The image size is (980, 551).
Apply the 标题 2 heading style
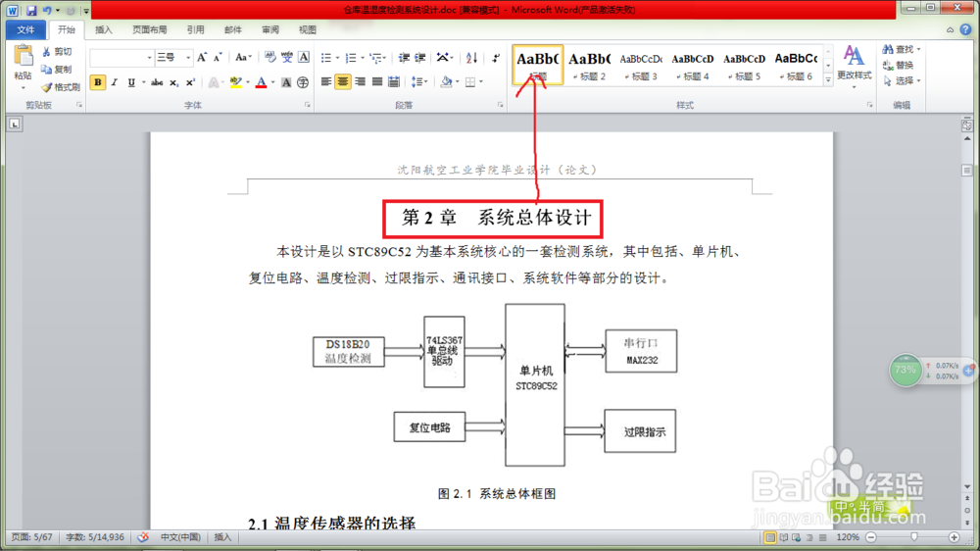click(x=589, y=65)
